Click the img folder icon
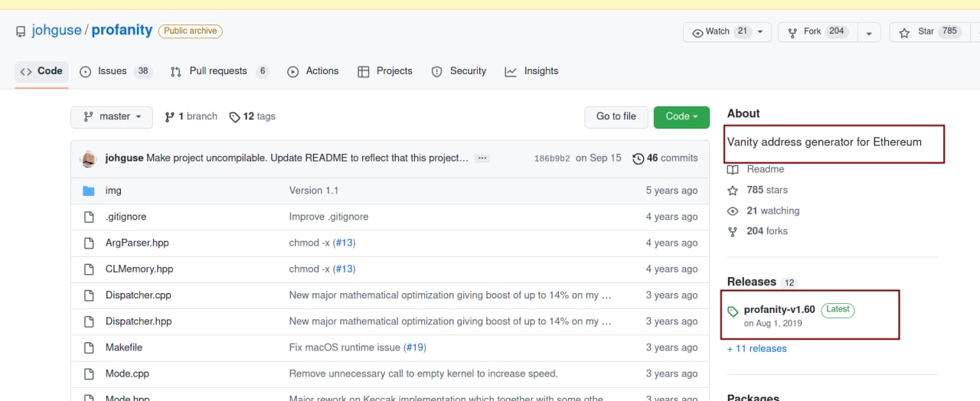This screenshot has height=401, width=980. [88, 191]
